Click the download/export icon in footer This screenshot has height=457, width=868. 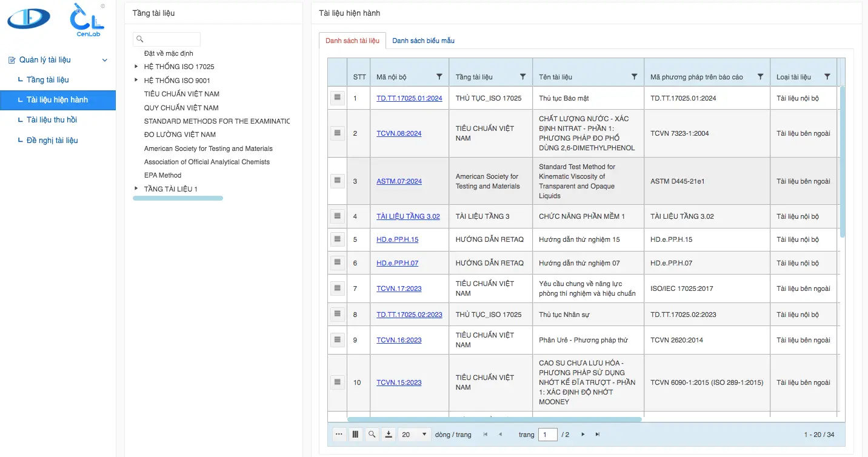click(x=389, y=435)
